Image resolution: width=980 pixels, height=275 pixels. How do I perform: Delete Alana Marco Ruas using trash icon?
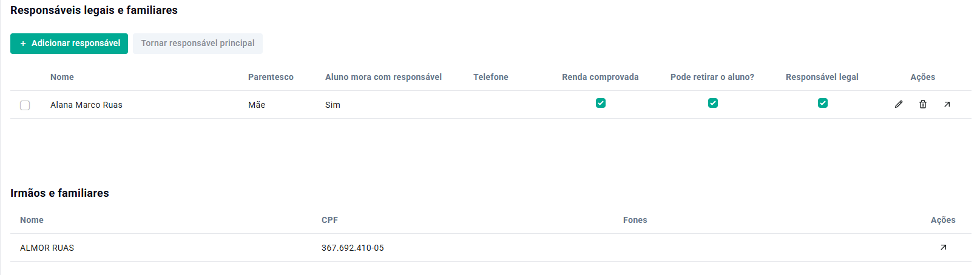click(923, 104)
